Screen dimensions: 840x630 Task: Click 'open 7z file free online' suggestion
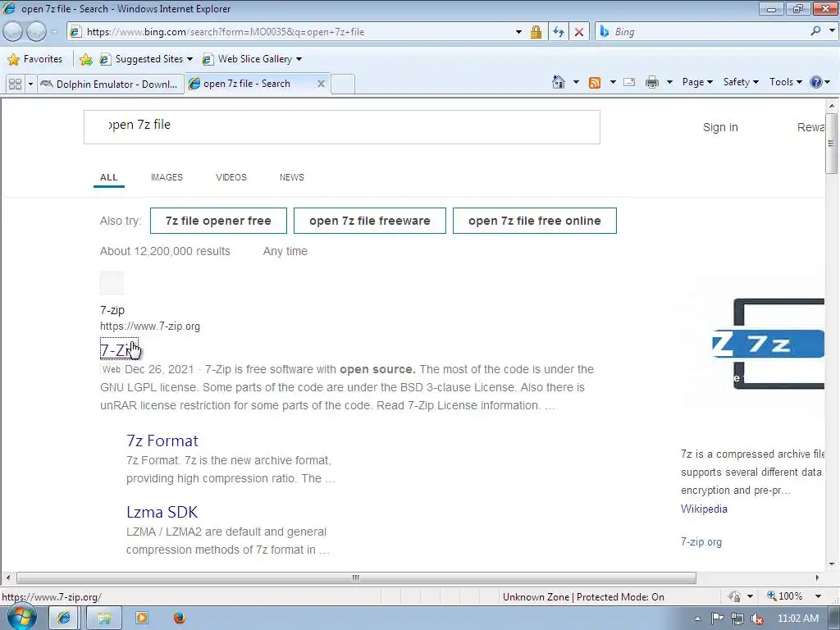click(x=535, y=221)
